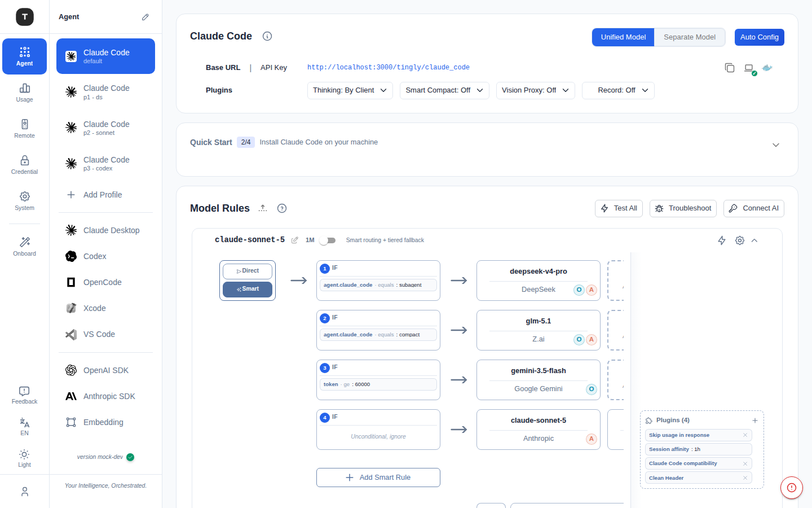This screenshot has height=508, width=812.
Task: Open the Vision Proxy dropdown
Action: point(536,90)
